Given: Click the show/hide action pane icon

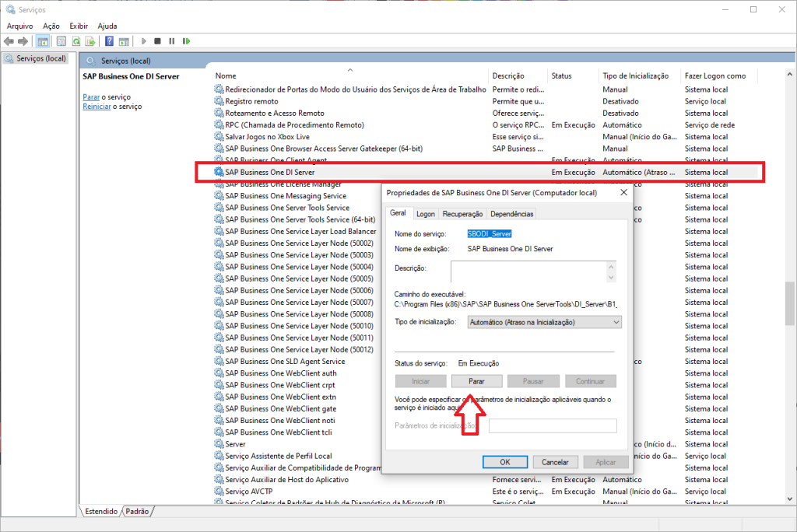Looking at the screenshot, I should pyautogui.click(x=124, y=41).
